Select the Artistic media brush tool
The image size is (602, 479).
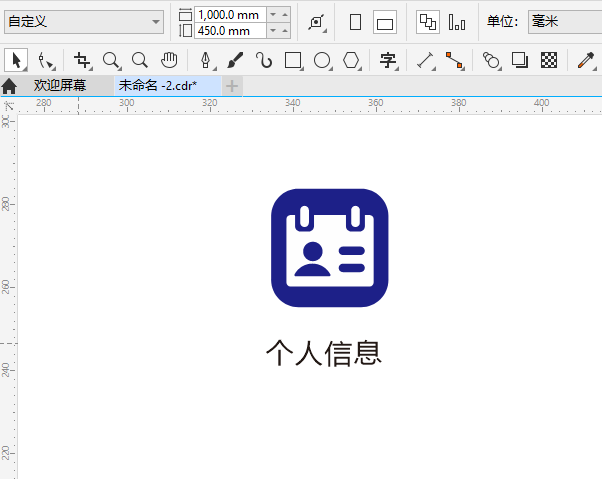click(235, 61)
